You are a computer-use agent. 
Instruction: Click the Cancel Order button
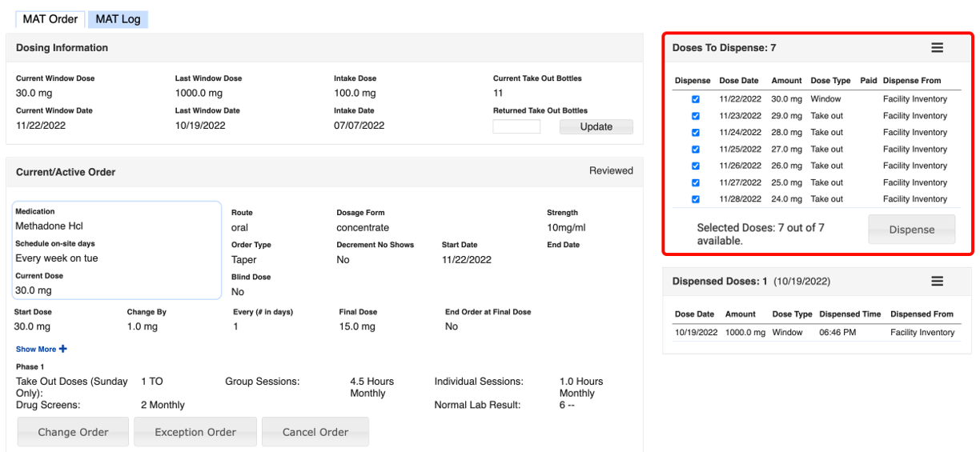click(315, 432)
